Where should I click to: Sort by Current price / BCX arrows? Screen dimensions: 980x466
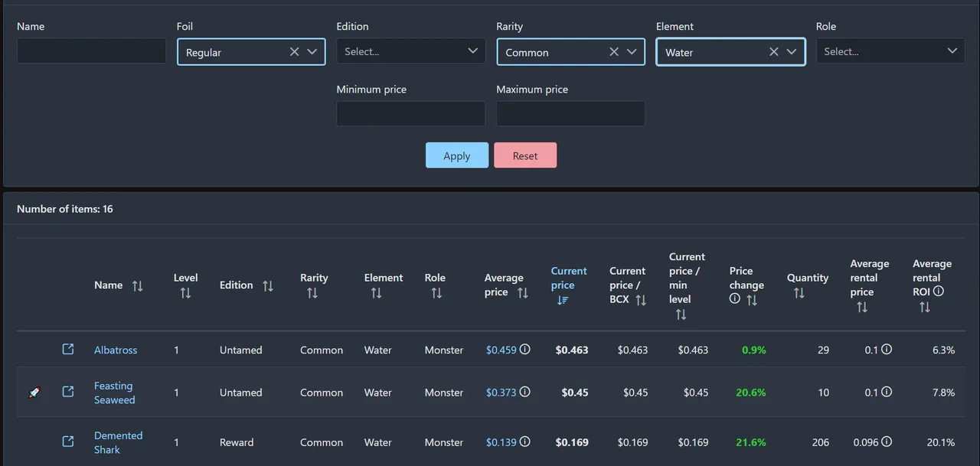click(x=641, y=300)
